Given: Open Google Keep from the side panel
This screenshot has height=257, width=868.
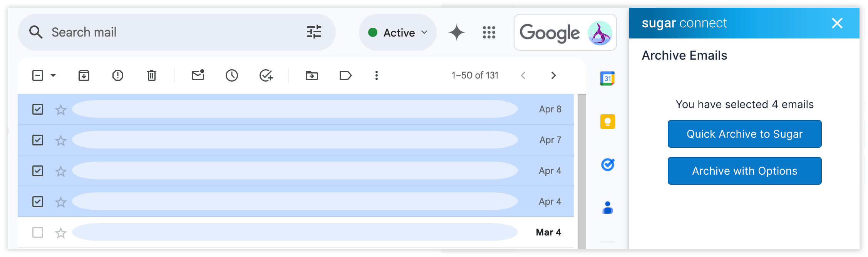Looking at the screenshot, I should coord(608,122).
